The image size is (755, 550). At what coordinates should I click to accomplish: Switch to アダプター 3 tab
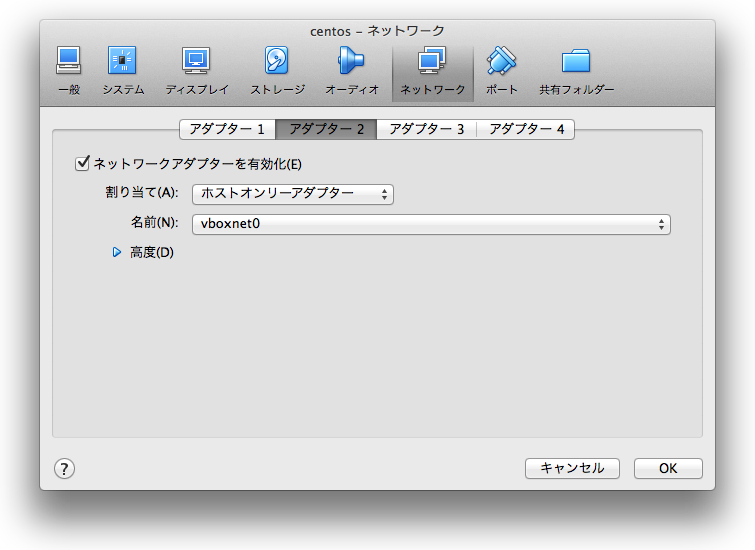point(426,129)
